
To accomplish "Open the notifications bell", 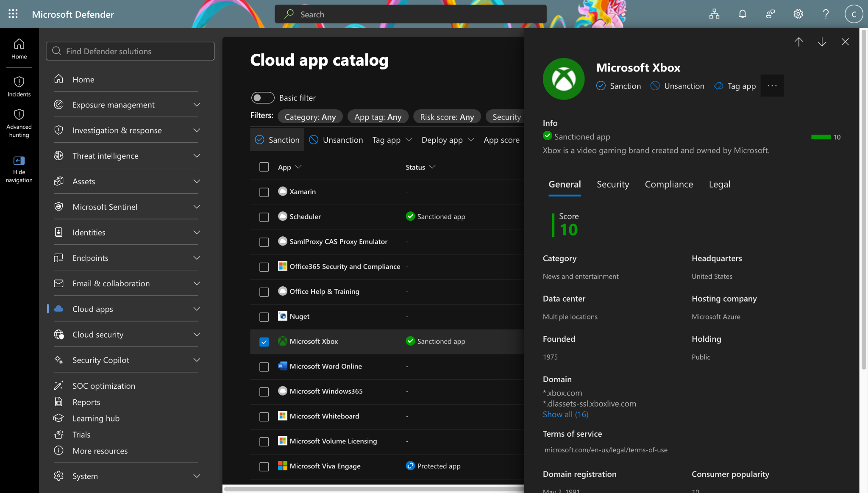I will pos(742,14).
